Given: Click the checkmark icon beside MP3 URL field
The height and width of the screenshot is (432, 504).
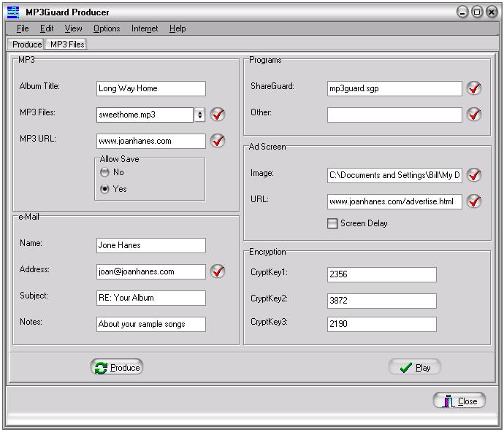Looking at the screenshot, I should pyautogui.click(x=218, y=141).
